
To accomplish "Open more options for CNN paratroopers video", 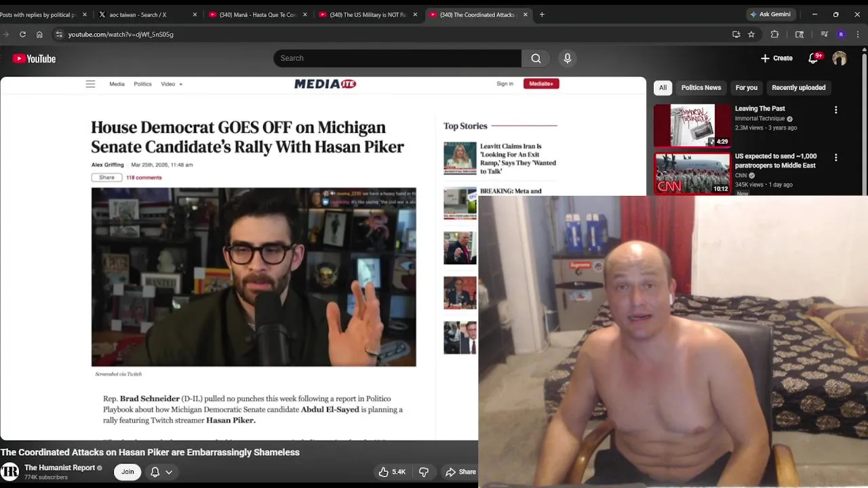I will click(835, 157).
